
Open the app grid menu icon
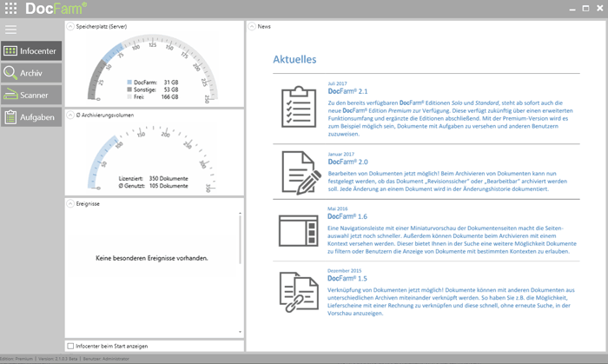tap(11, 8)
